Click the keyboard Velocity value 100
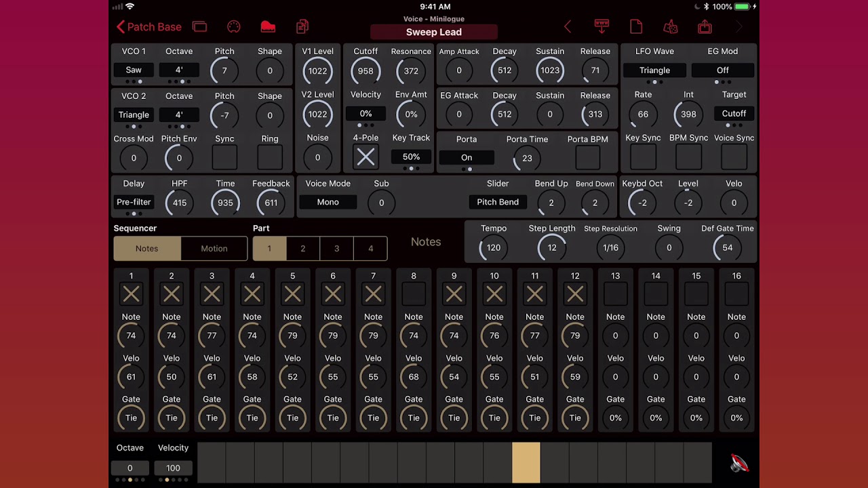This screenshot has height=488, width=868. point(173,468)
